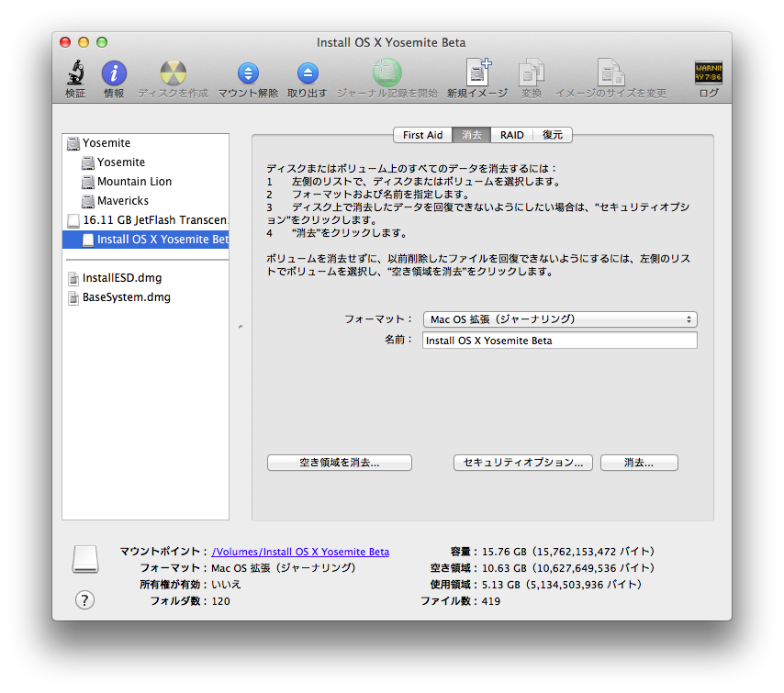Click the folder count value 120
Viewport: 784px width, 693px height.
tap(220, 601)
